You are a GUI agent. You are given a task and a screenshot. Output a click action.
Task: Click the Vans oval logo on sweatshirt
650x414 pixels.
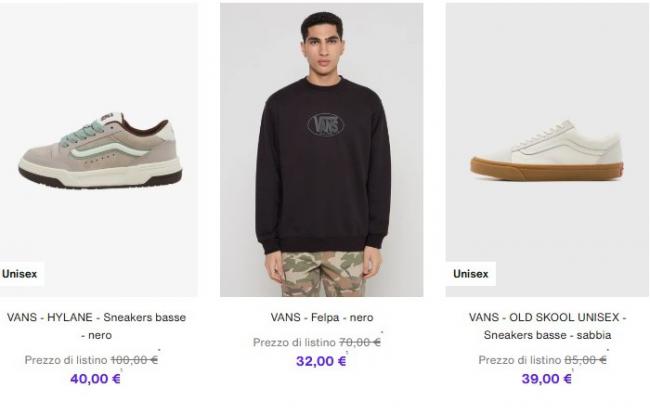click(x=326, y=124)
